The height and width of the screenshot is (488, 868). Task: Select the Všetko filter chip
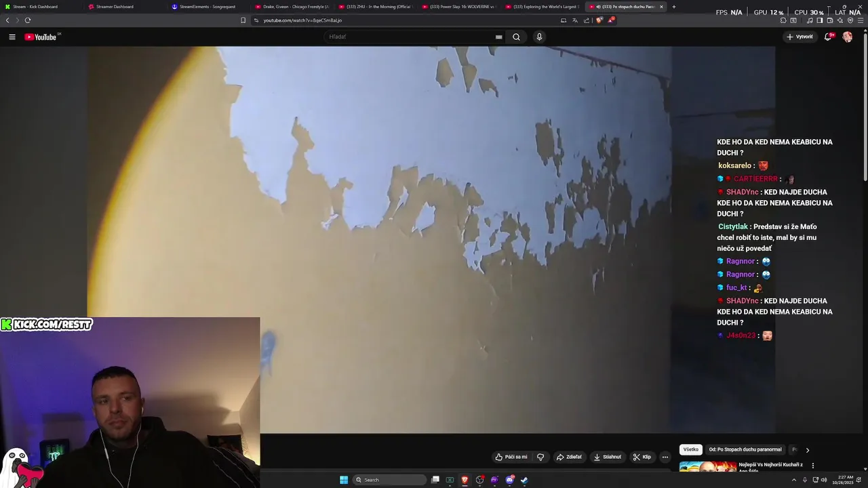pos(690,449)
